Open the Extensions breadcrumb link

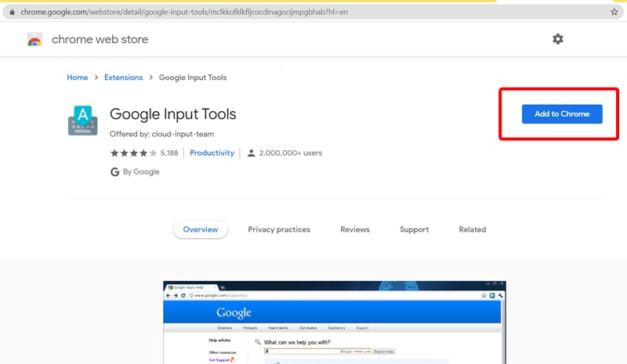pos(124,77)
